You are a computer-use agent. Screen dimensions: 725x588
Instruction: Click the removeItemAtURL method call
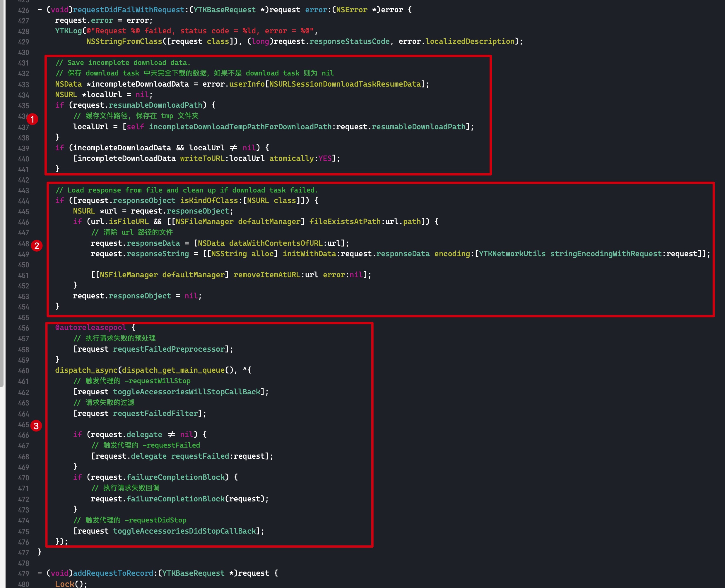click(267, 275)
